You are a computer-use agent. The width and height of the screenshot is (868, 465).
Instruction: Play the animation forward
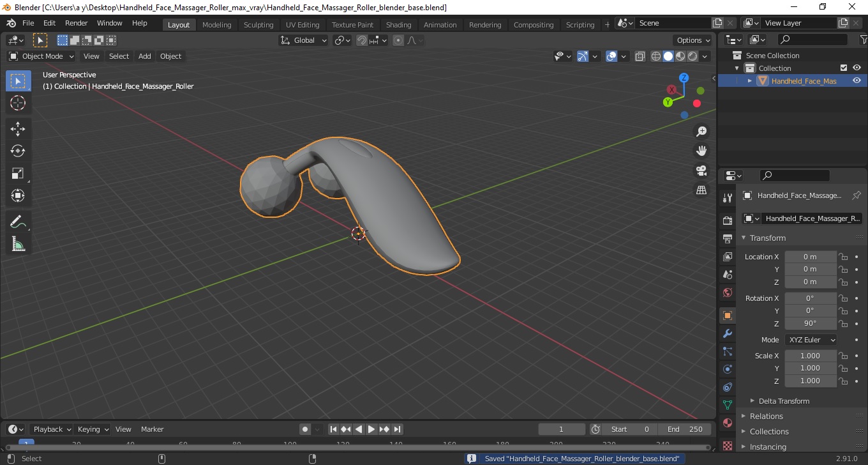click(371, 429)
